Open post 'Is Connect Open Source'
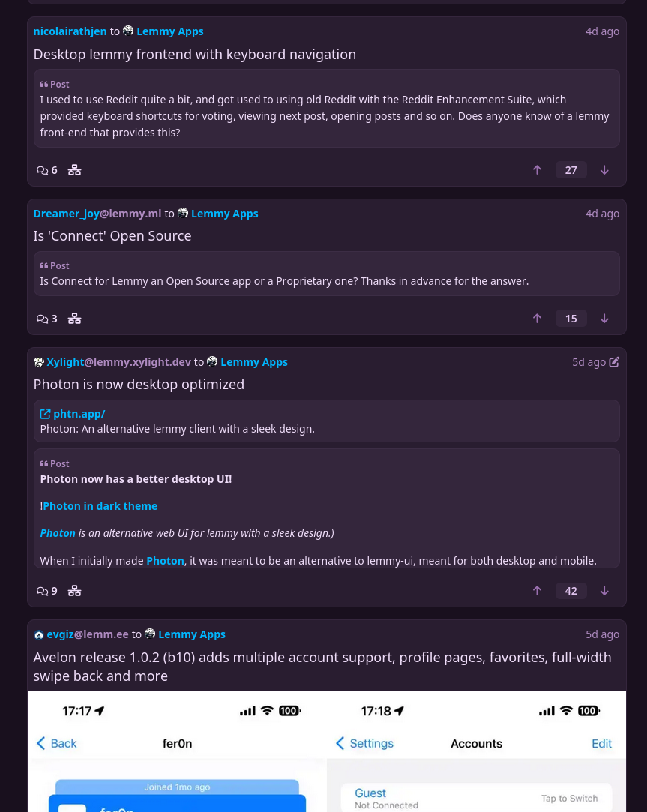 (112, 235)
